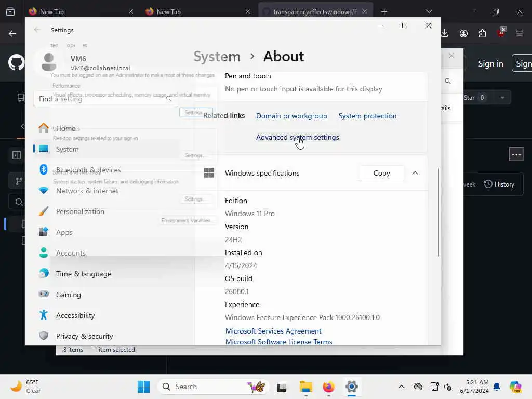Open Firefox view recent browsing icon

tap(10, 11)
